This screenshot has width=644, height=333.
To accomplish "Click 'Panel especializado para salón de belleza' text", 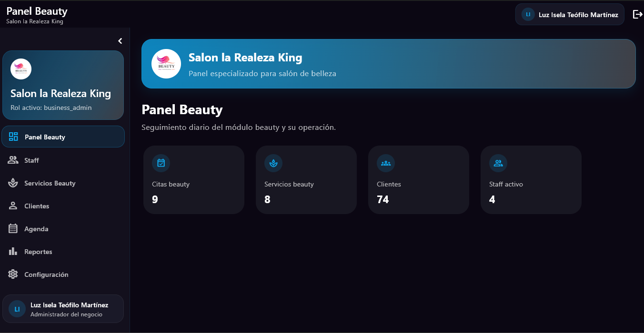I will 262,74.
